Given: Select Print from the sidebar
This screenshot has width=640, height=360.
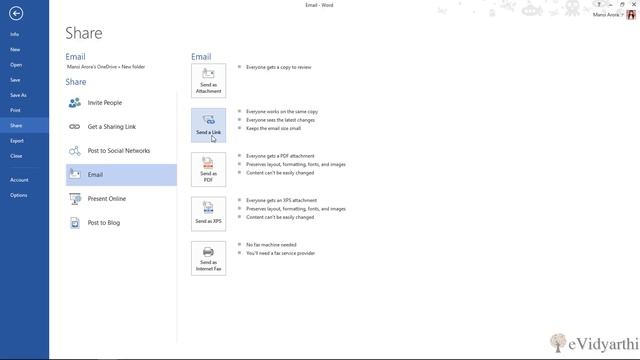Looking at the screenshot, I should [x=16, y=110].
